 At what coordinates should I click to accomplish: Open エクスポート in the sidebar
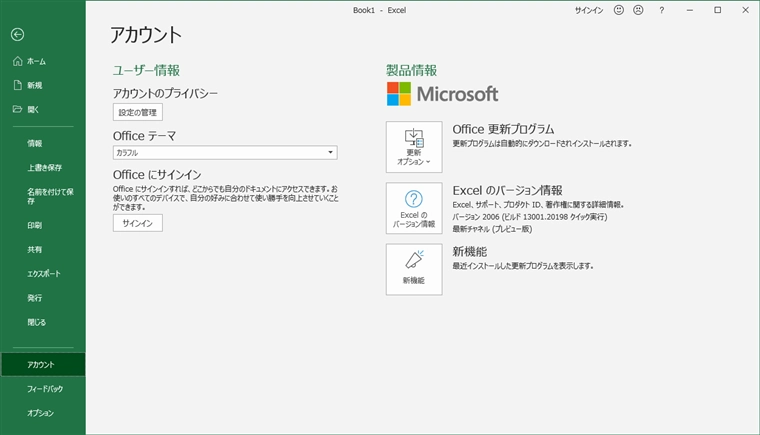pyautogui.click(x=43, y=274)
